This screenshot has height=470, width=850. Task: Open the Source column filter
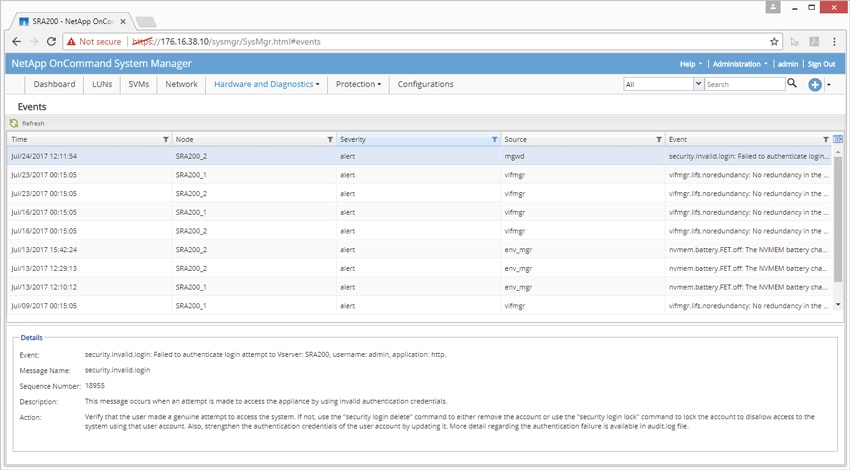coord(659,139)
